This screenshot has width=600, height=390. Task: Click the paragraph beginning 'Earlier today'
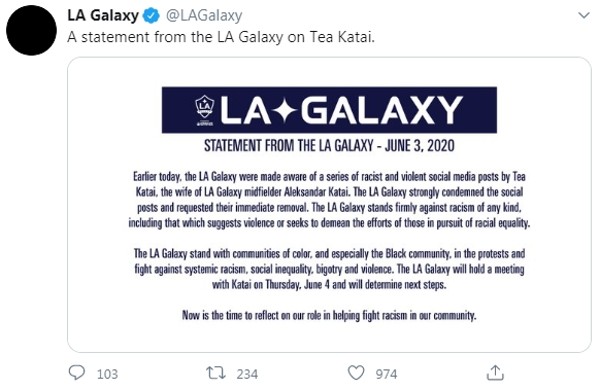point(329,199)
